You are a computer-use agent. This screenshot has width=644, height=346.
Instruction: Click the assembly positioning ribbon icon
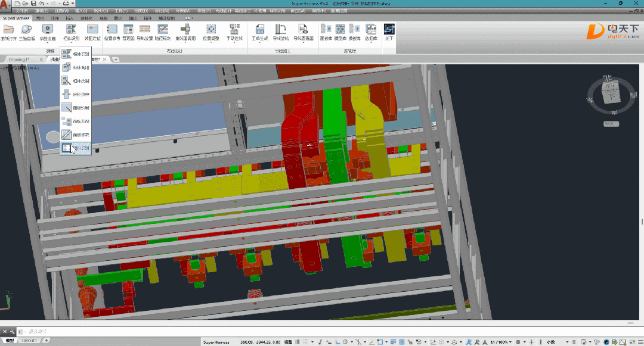pos(92,30)
